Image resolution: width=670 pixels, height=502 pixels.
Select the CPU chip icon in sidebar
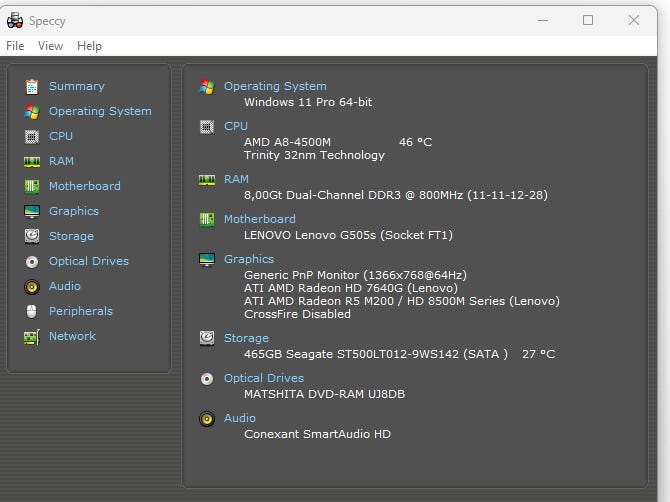tap(32, 136)
